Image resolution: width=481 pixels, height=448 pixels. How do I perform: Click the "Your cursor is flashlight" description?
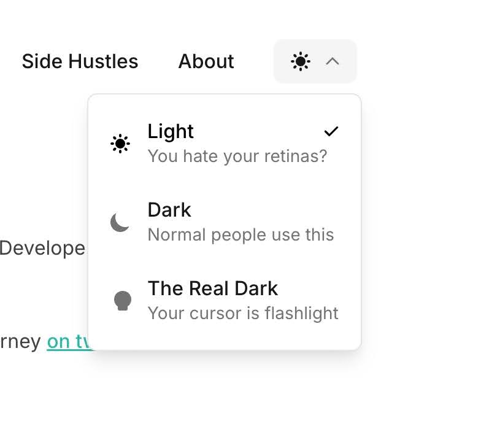243,313
